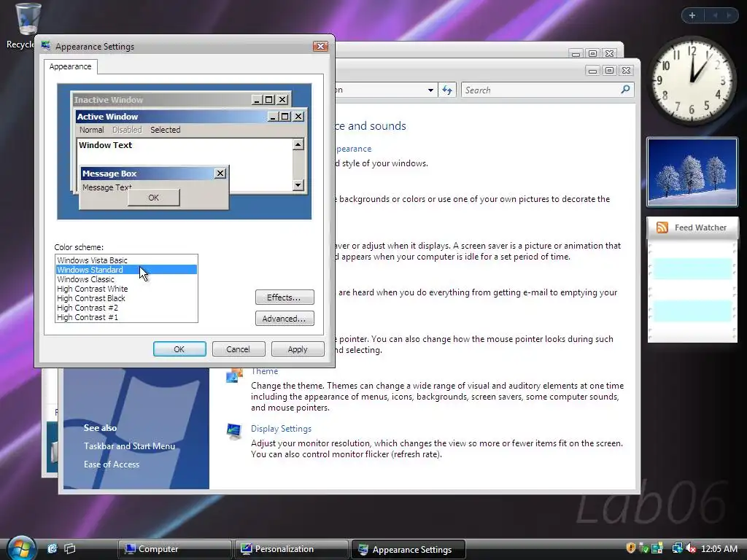Click Switch between windows quick launch icon
The width and height of the screenshot is (747, 560).
click(x=70, y=548)
